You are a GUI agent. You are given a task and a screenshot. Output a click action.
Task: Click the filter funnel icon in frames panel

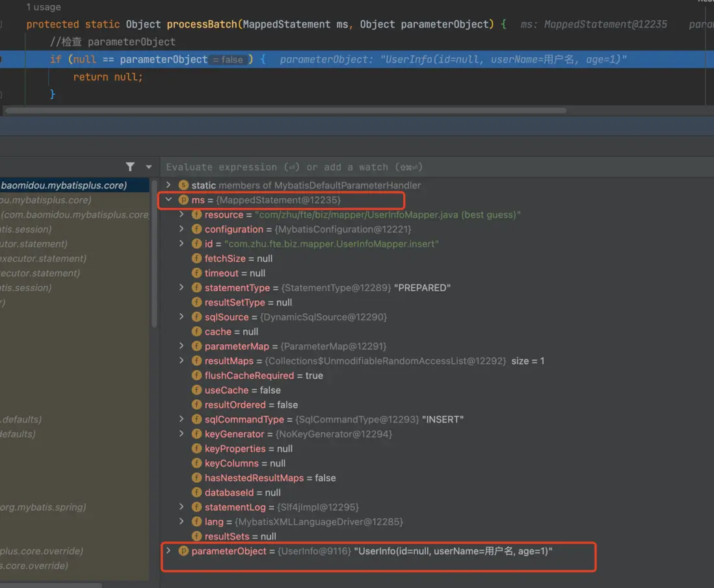point(130,167)
